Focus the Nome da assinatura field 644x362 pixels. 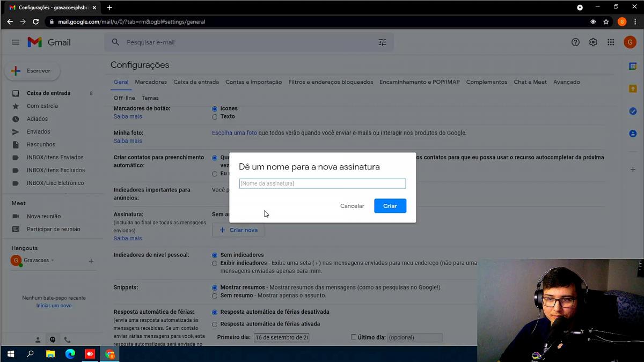tap(323, 183)
